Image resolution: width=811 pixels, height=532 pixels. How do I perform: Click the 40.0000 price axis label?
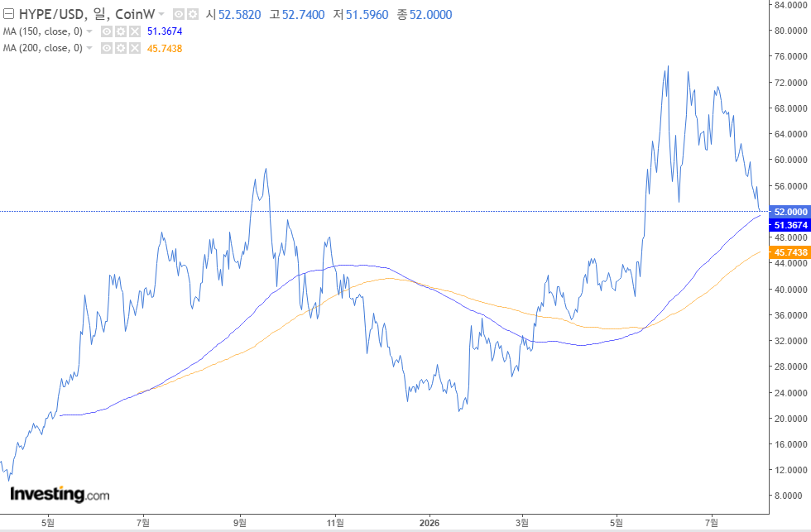coord(790,289)
